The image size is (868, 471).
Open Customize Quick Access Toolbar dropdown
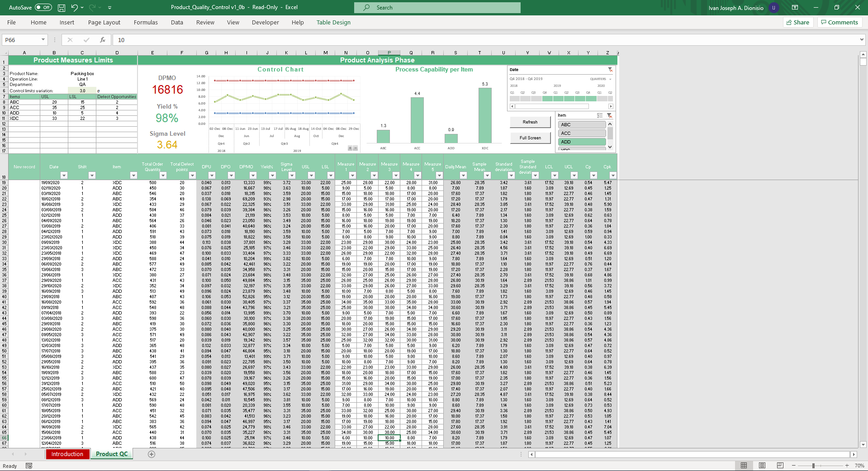110,8
